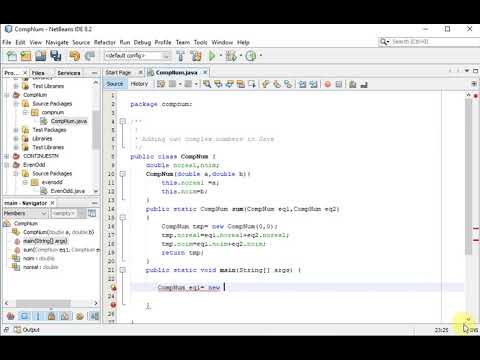Click Find Previous Occurrence icon
Viewport: 480px width, 360px height.
tap(218, 84)
